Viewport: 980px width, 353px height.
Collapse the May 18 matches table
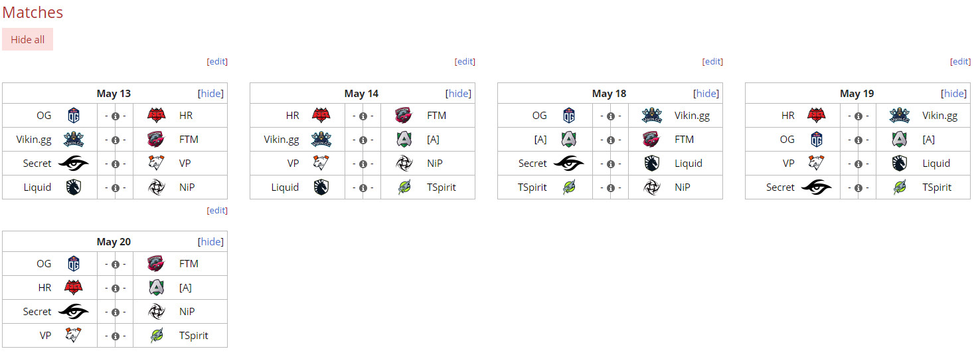pyautogui.click(x=706, y=94)
